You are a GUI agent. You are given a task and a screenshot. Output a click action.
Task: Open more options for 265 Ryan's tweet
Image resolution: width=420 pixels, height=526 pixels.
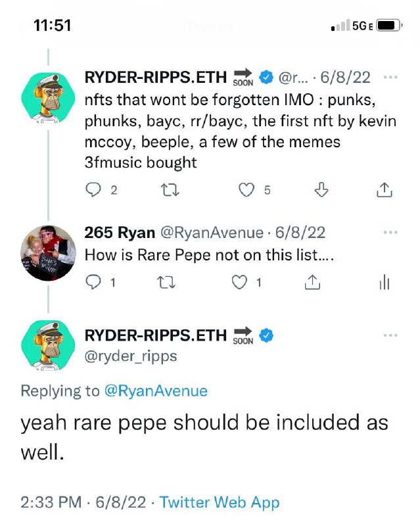[x=390, y=233]
